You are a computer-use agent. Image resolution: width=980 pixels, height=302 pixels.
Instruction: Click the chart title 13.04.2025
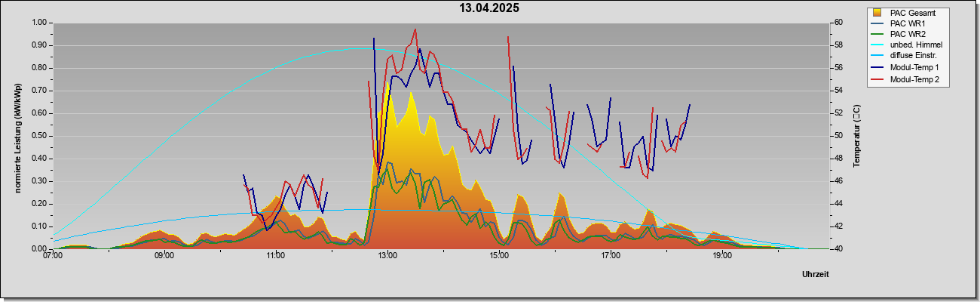(490, 8)
